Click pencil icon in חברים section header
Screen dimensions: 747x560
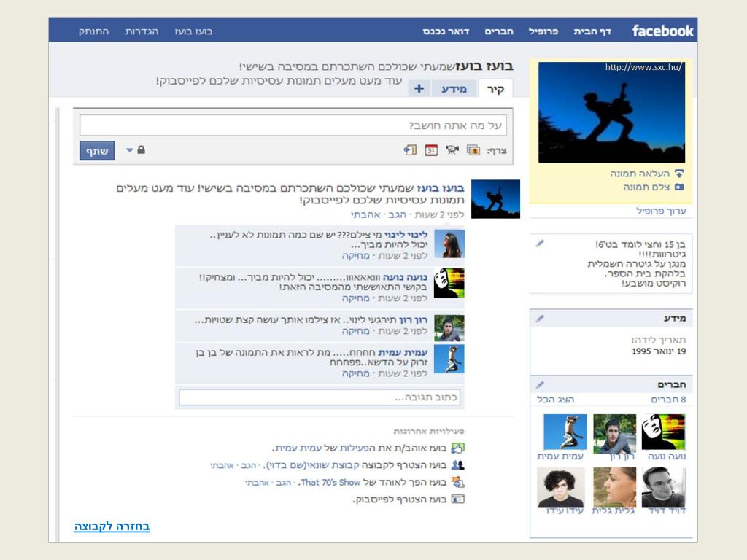tap(540, 384)
